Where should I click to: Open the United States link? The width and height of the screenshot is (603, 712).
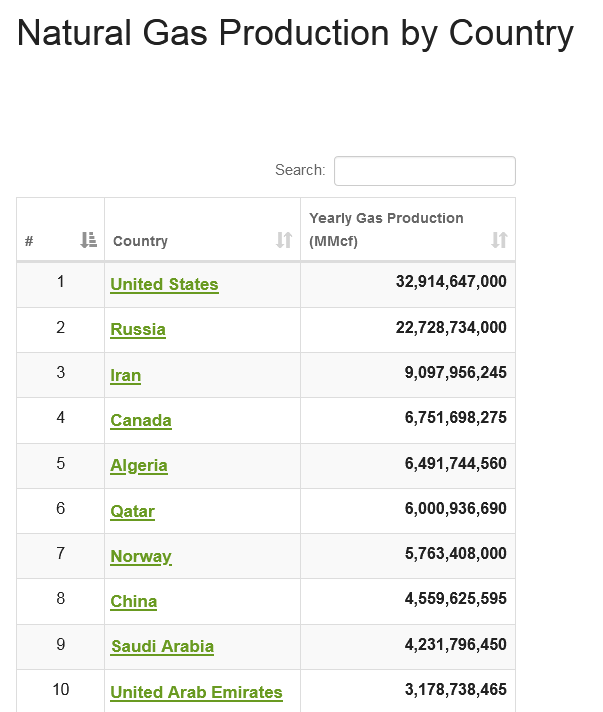tap(164, 284)
